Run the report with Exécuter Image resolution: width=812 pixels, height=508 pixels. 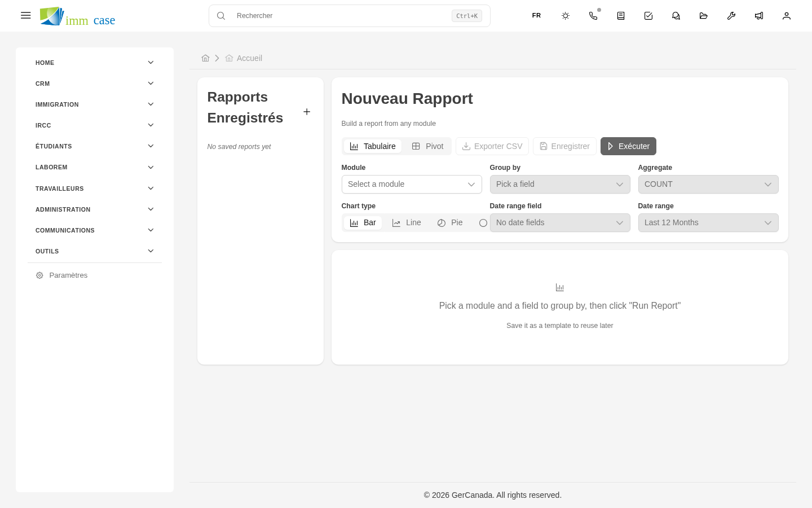[x=628, y=146]
